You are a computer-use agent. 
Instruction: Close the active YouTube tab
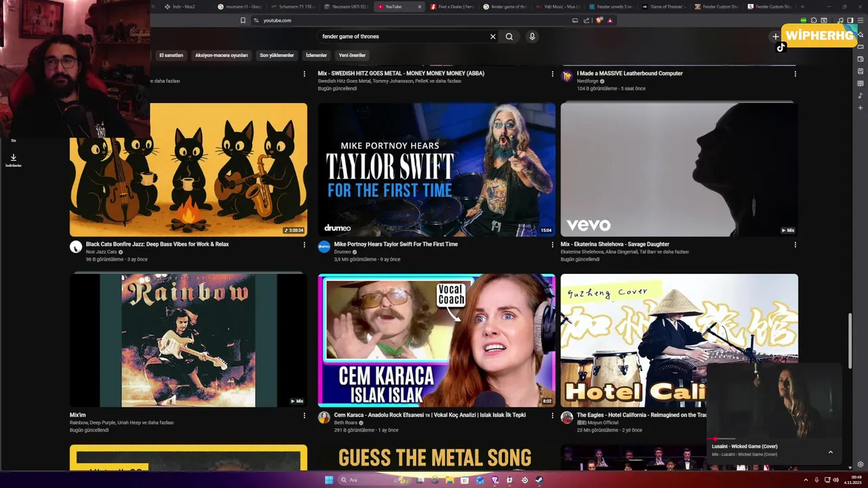click(x=420, y=7)
